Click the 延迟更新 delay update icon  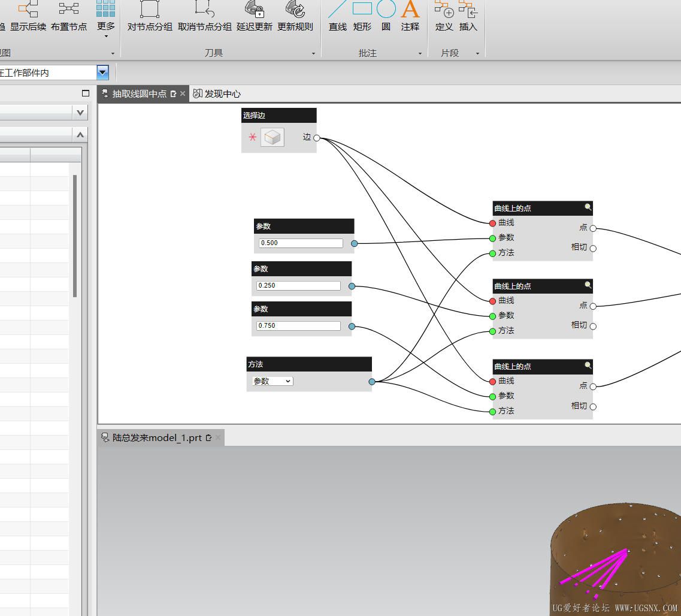point(255,9)
